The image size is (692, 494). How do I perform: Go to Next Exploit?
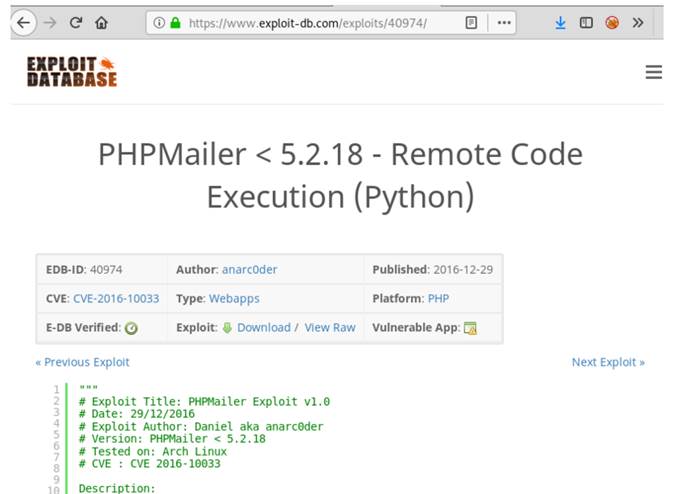point(608,362)
